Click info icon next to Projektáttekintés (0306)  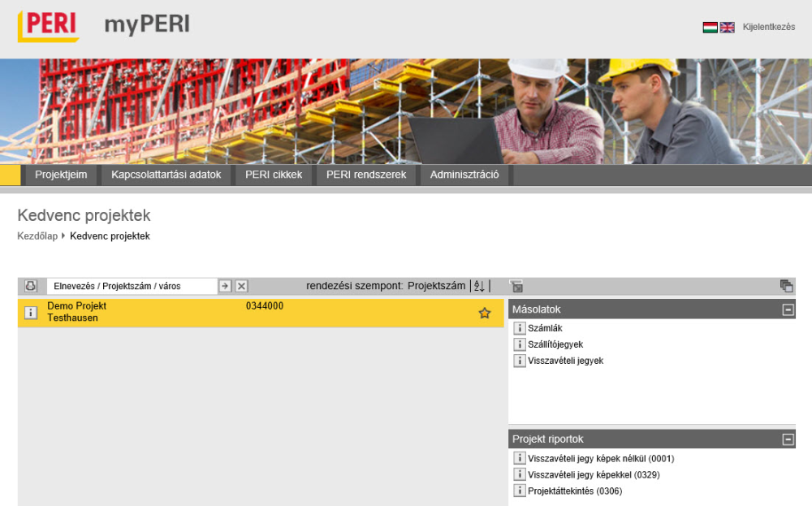click(520, 491)
